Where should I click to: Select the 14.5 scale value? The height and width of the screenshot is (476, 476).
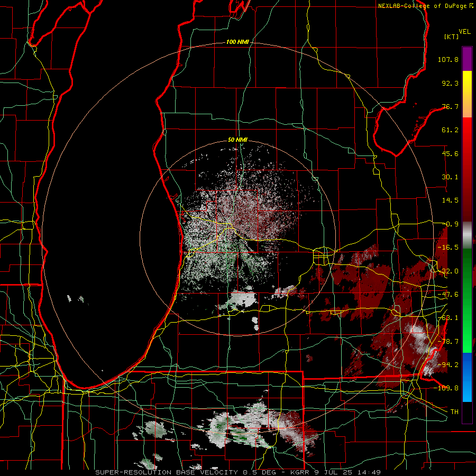point(450,200)
